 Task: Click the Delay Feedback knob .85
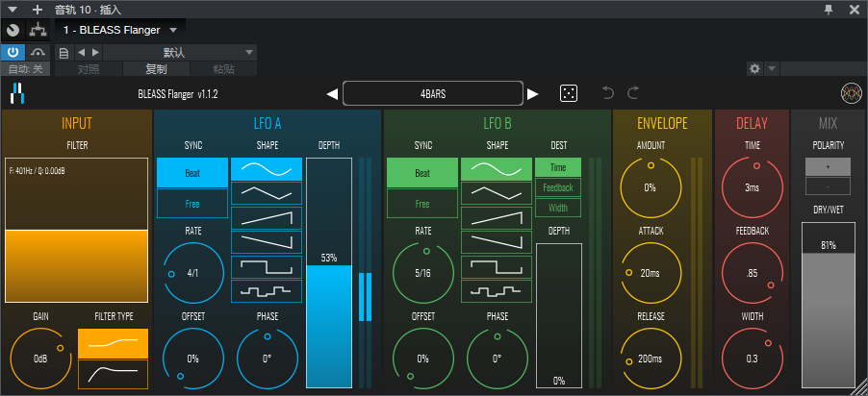pos(753,273)
